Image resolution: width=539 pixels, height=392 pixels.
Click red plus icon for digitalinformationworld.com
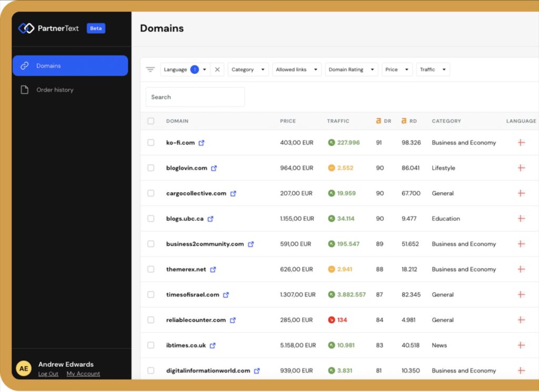pos(522,370)
